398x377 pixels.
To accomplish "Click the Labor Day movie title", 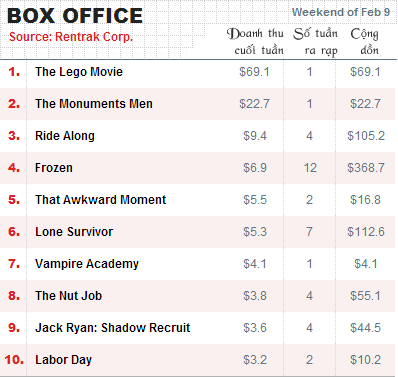I will (63, 360).
